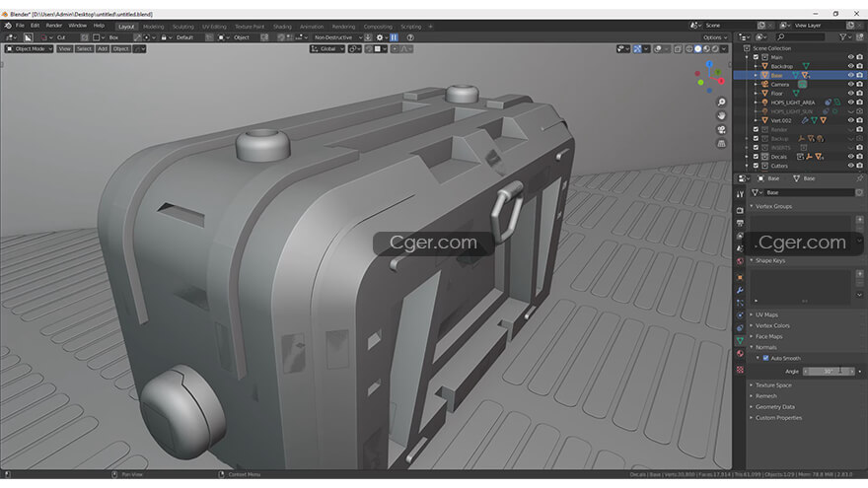Open the Object properties tab
Viewport: 868px width, 488px height.
[x=740, y=278]
